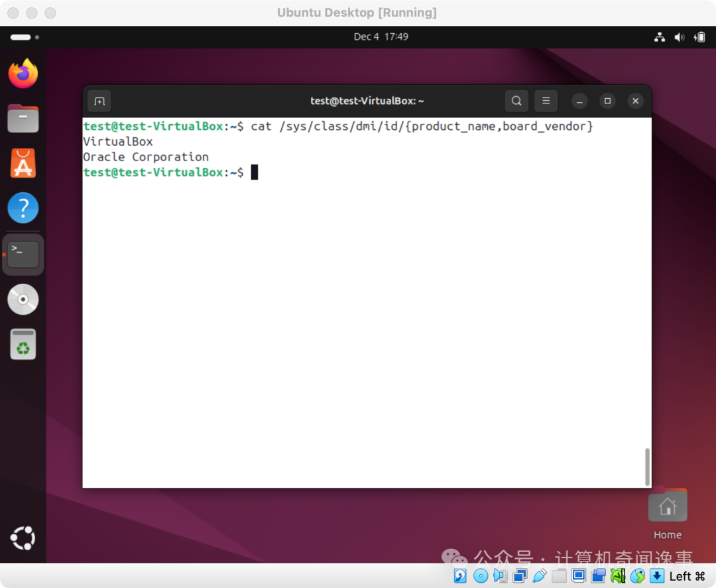
Task: Click the volume speaker icon in top bar
Action: pos(679,37)
